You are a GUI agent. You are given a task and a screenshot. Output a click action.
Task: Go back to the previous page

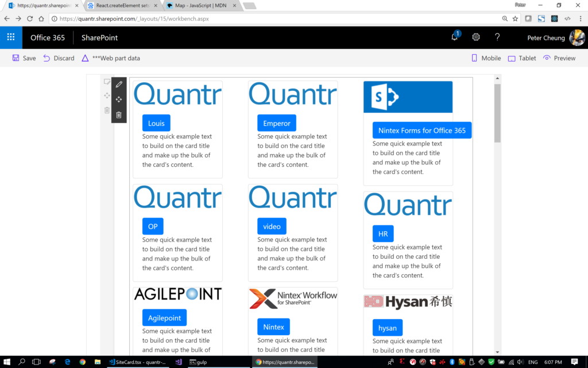pyautogui.click(x=7, y=18)
